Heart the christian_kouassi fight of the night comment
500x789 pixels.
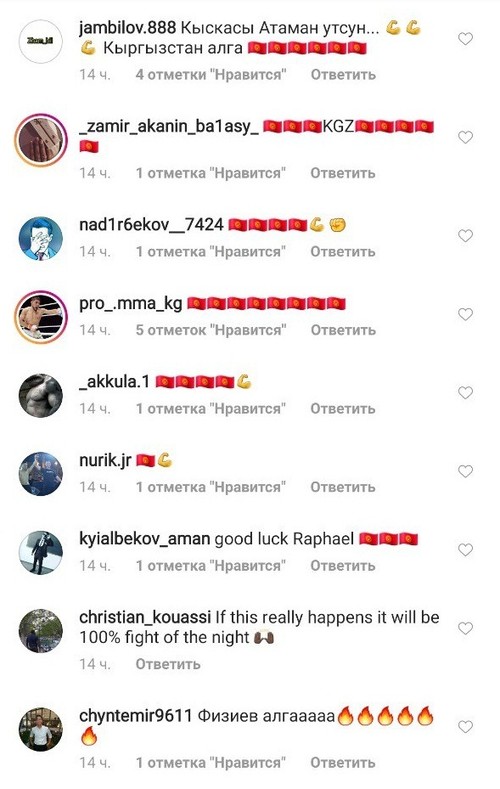tap(465, 628)
